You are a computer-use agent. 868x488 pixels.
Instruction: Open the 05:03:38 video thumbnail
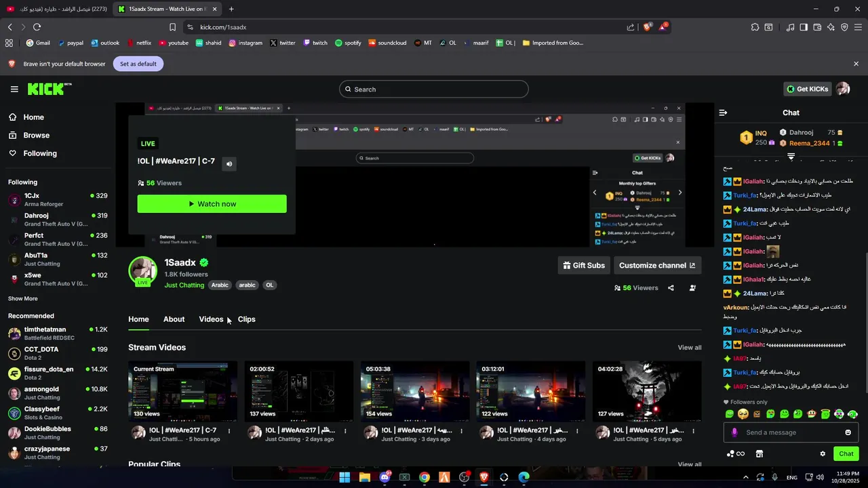pyautogui.click(x=414, y=391)
